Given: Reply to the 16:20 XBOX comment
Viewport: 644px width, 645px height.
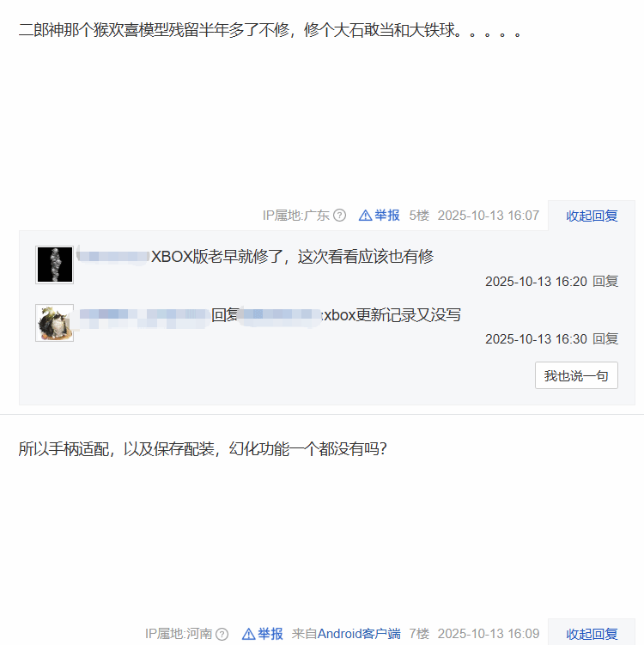Looking at the screenshot, I should [x=605, y=282].
